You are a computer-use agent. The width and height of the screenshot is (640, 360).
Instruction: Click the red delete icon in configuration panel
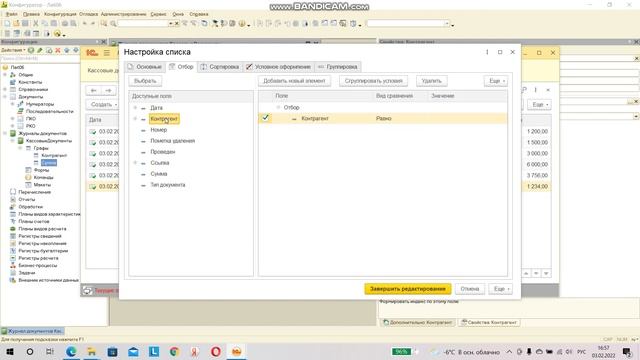click(x=58, y=50)
